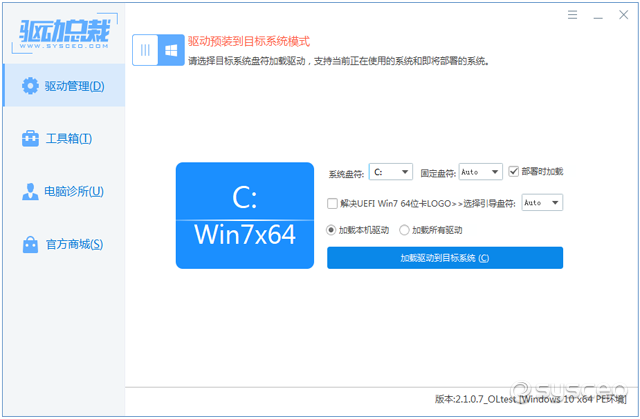The height and width of the screenshot is (419, 640).
Task: Expand the 系统盘符 C: dropdown
Action: [391, 172]
